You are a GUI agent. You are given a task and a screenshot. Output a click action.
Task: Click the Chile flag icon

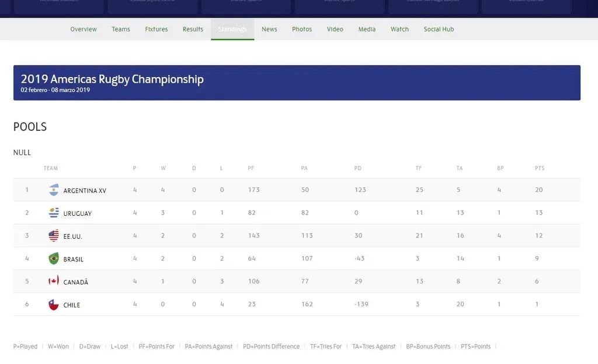tap(54, 304)
